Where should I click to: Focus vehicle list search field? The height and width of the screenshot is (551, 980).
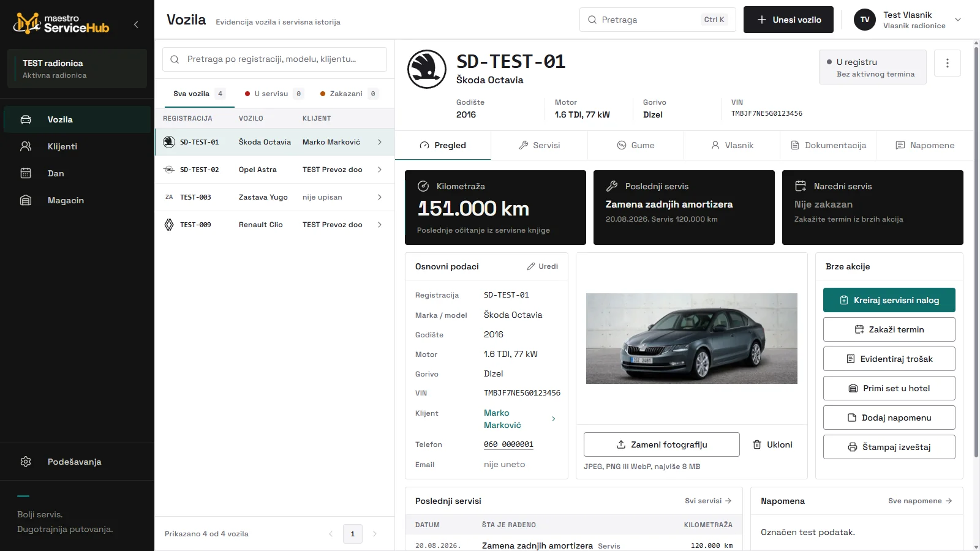pos(274,59)
